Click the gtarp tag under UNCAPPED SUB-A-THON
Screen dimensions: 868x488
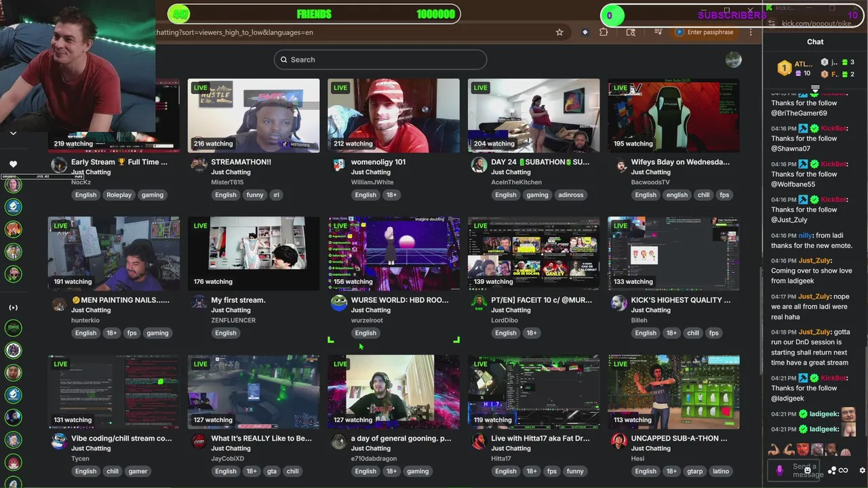[x=694, y=471]
